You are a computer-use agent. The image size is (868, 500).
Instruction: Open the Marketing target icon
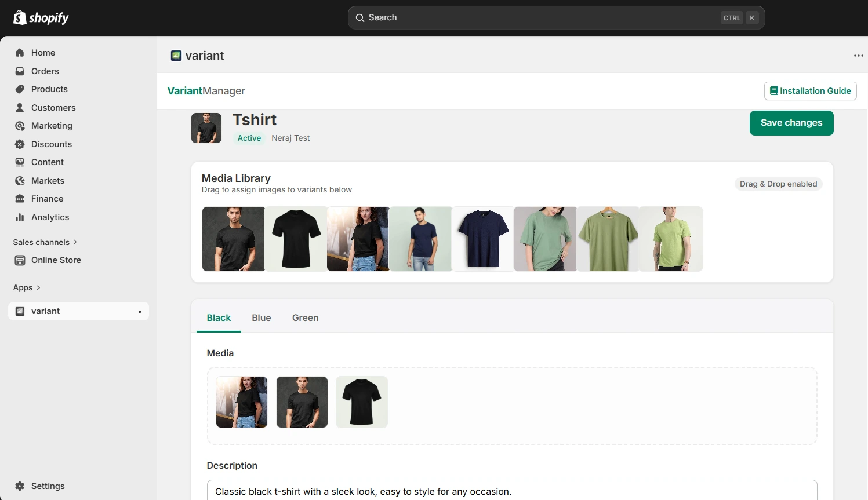pos(20,126)
